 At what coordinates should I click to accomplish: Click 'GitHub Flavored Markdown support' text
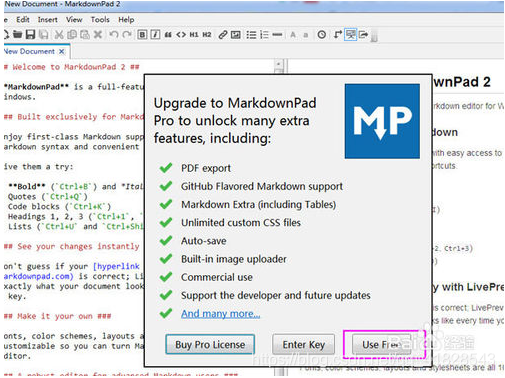(x=262, y=186)
